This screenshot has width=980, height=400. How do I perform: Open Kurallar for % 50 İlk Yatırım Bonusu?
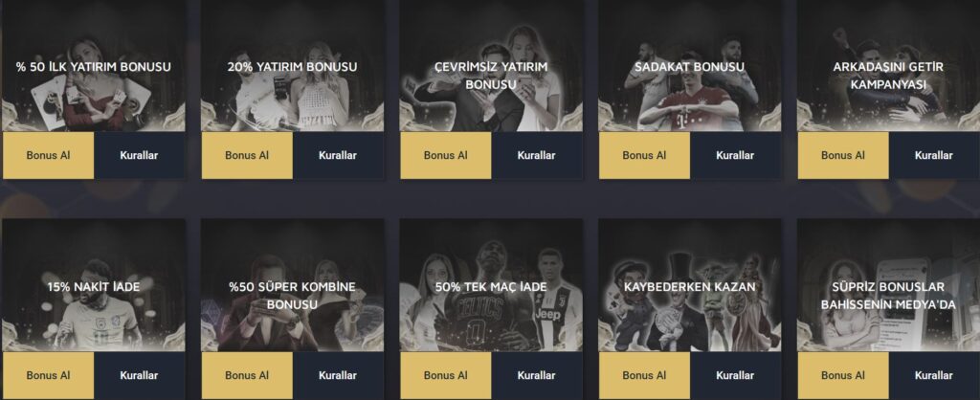click(139, 155)
